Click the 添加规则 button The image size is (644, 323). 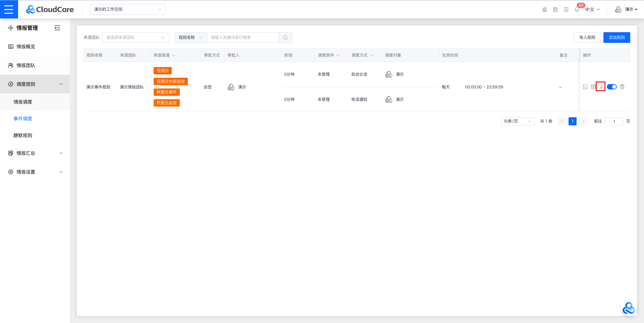(616, 38)
